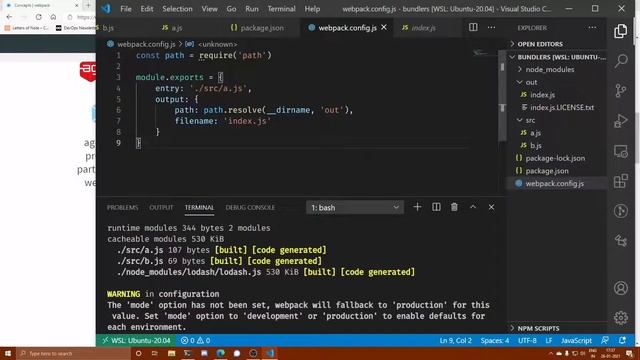This screenshot has width=640, height=360.
Task: Close the webpack.config.js editor tab
Action: pyautogui.click(x=384, y=27)
